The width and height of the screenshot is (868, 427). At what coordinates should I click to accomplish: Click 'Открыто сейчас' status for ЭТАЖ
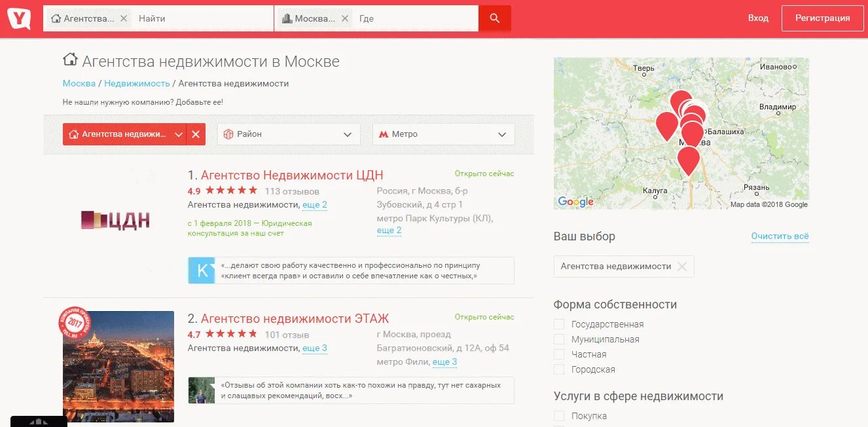coord(484,317)
